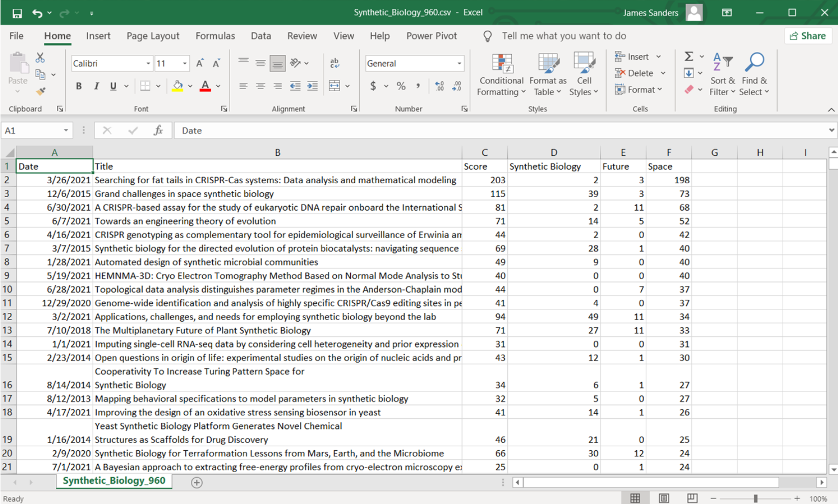Toggle Middle Align vertical alignment
The height and width of the screenshot is (504, 838).
[261, 63]
